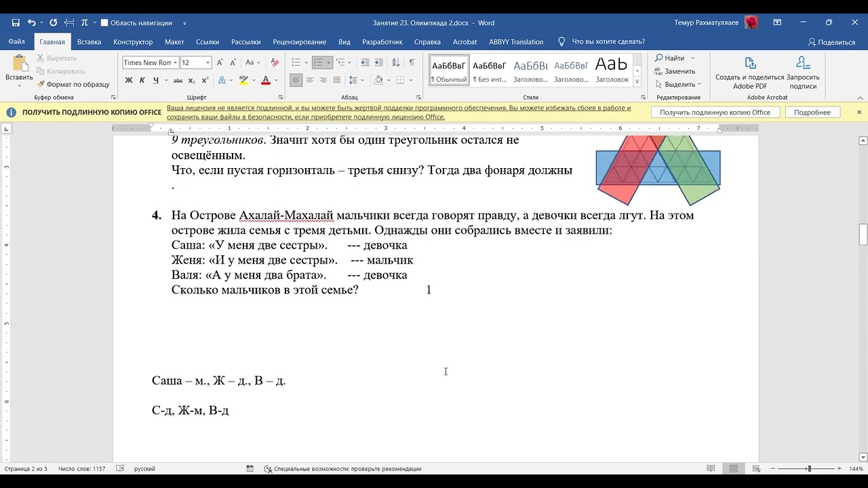Click the Поделиться share button
This screenshot has width=868, height=488.
coord(831,42)
